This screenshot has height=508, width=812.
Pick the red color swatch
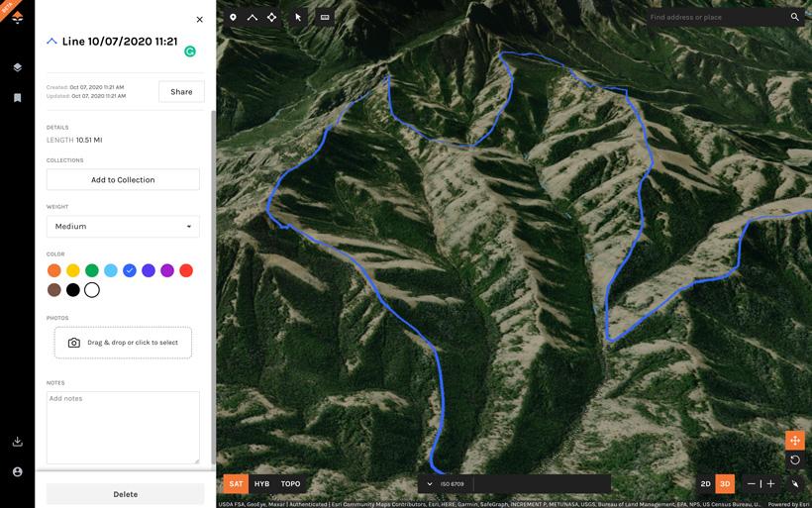[186, 270]
